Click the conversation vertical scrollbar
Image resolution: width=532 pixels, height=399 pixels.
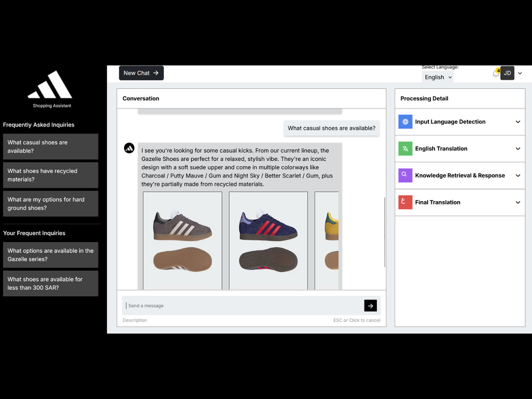(x=385, y=232)
